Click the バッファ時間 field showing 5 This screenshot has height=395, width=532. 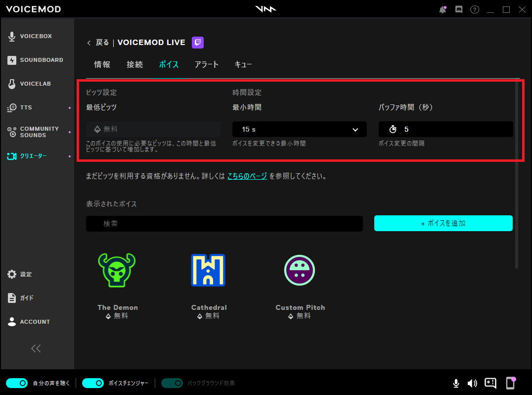pyautogui.click(x=446, y=129)
